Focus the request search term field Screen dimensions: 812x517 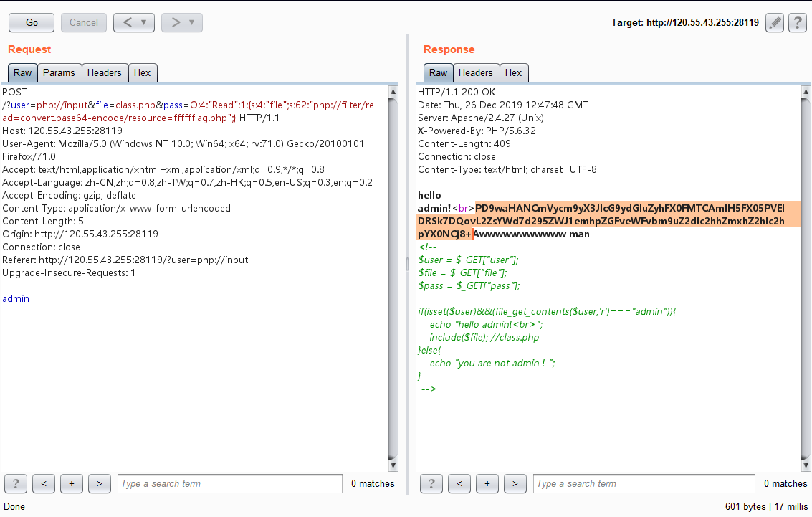point(230,483)
